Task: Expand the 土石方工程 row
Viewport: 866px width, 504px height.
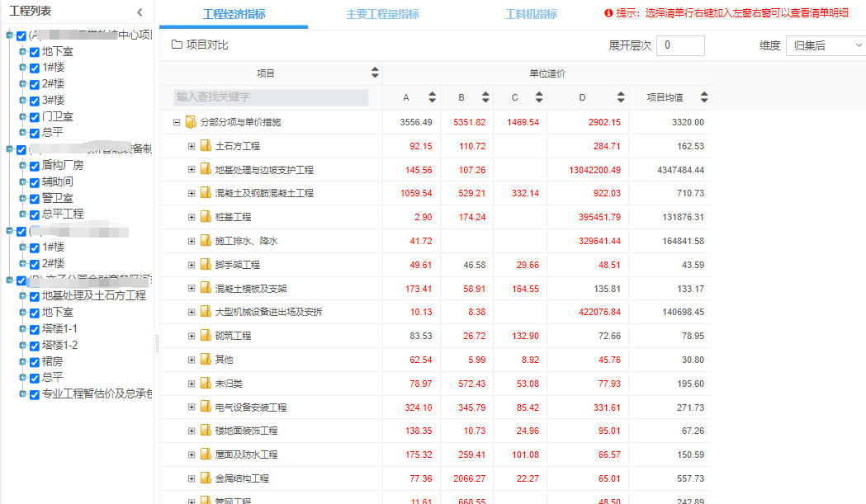Action: [191, 146]
